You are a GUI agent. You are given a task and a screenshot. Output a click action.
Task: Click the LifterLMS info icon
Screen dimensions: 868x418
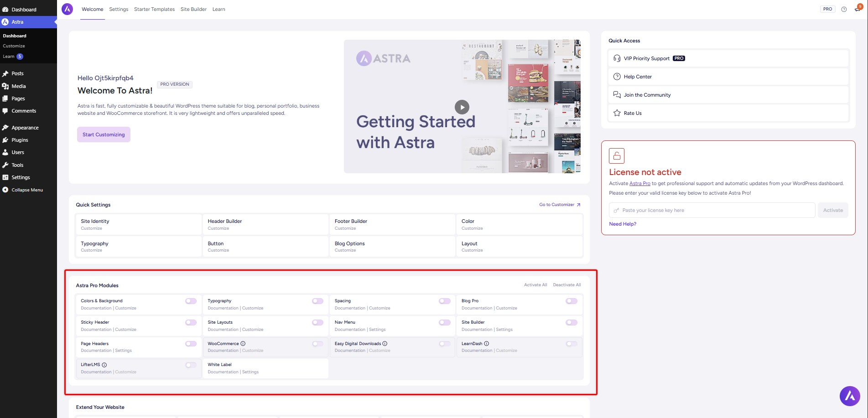[x=104, y=365]
